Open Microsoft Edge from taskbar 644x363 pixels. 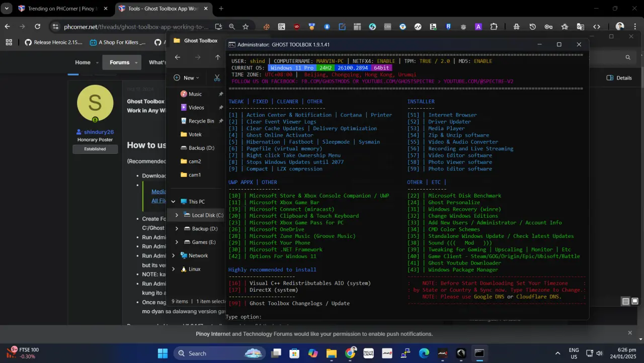[x=424, y=353]
